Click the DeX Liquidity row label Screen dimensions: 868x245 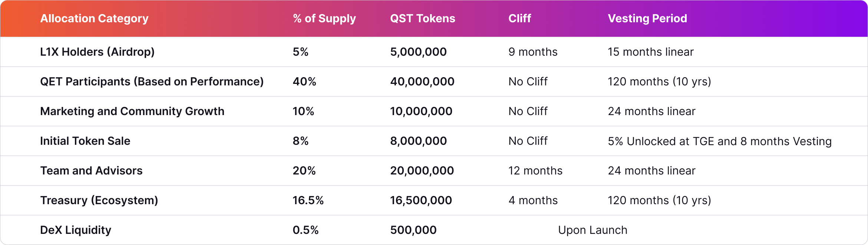(76, 230)
